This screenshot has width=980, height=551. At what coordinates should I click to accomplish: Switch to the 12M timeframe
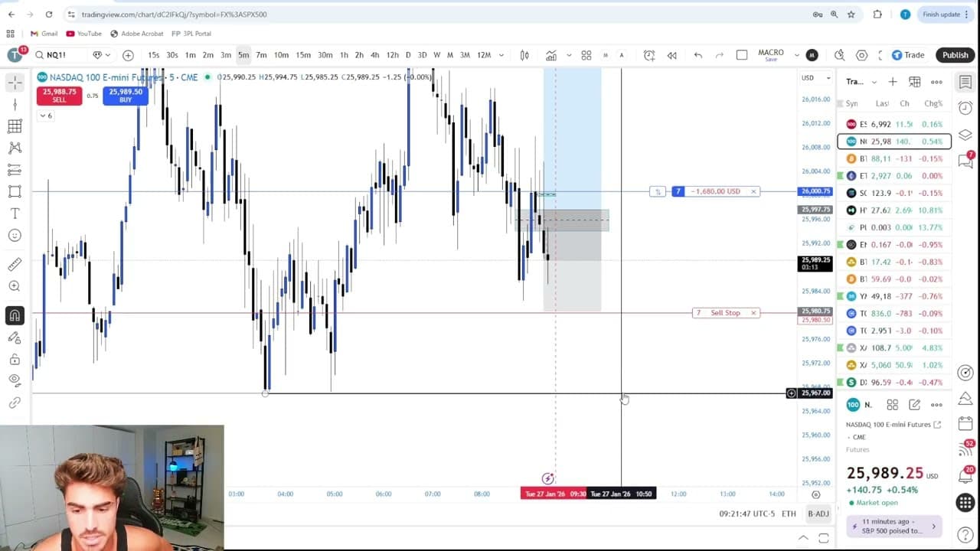(484, 55)
